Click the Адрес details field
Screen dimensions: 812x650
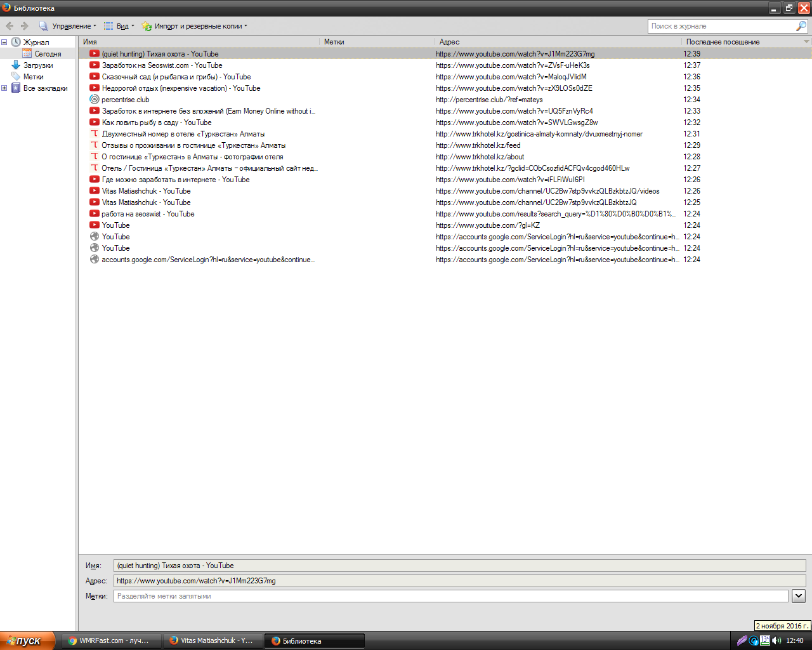(x=459, y=581)
